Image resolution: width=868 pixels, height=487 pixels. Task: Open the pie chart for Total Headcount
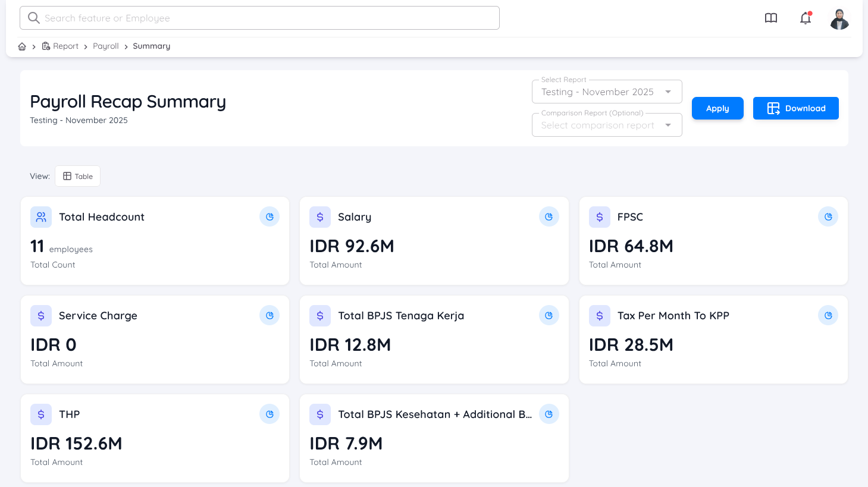(x=270, y=216)
